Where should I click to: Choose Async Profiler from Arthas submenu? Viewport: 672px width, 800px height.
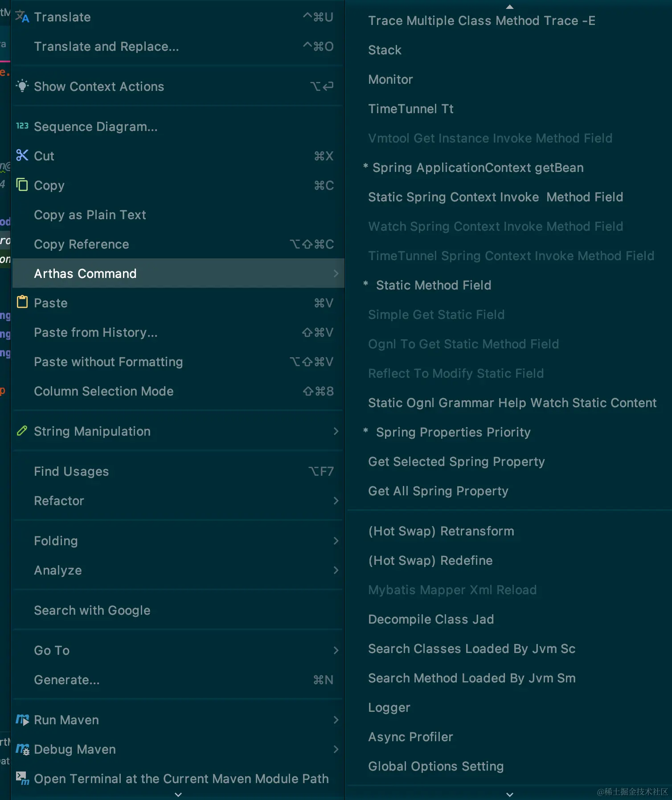[410, 737]
